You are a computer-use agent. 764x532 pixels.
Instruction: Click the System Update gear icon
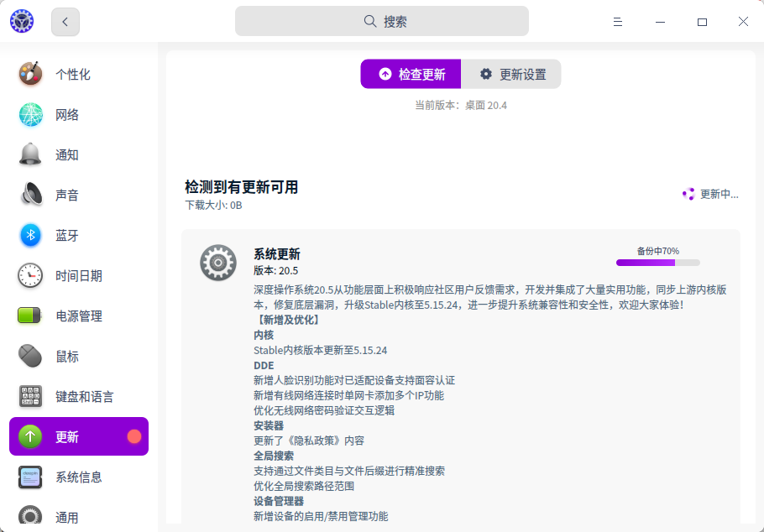217,263
